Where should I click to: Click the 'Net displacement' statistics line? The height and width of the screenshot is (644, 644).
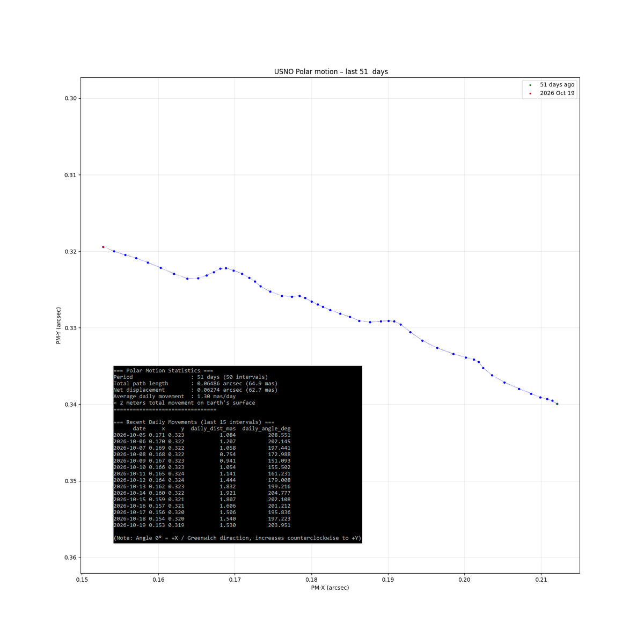(x=195, y=390)
